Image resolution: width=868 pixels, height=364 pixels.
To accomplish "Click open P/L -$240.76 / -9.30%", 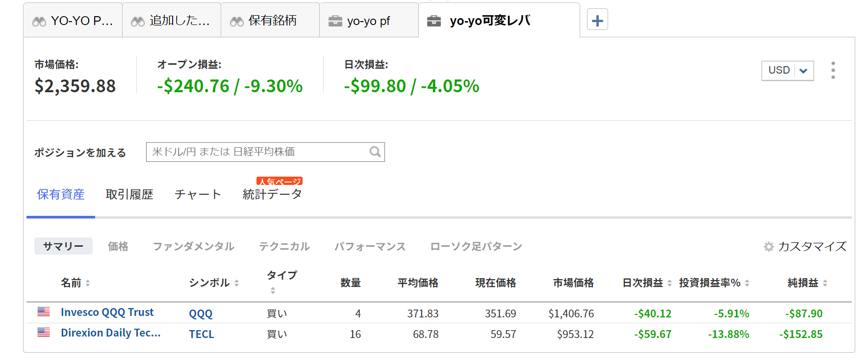I will 230,86.
